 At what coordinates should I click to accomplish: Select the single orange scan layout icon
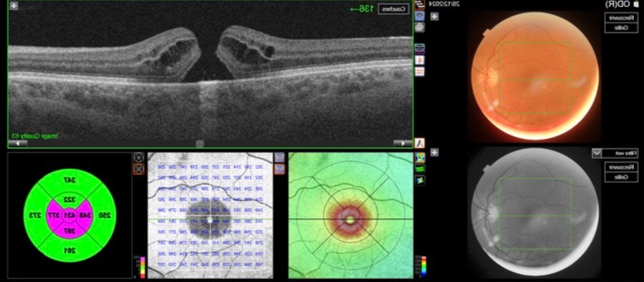[420, 60]
